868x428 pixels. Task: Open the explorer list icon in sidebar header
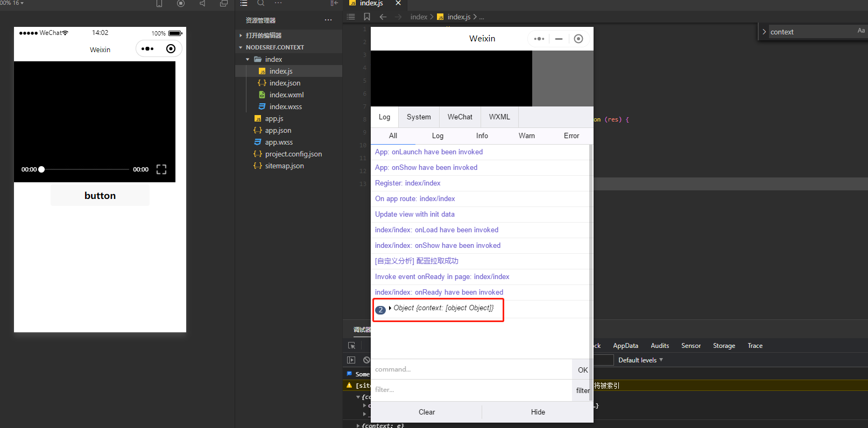tap(244, 3)
